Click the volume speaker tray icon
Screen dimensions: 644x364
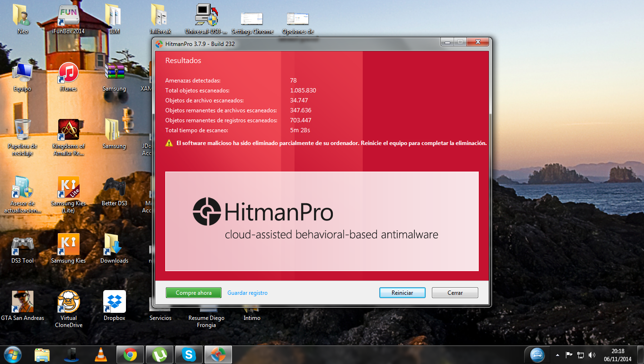pyautogui.click(x=592, y=355)
